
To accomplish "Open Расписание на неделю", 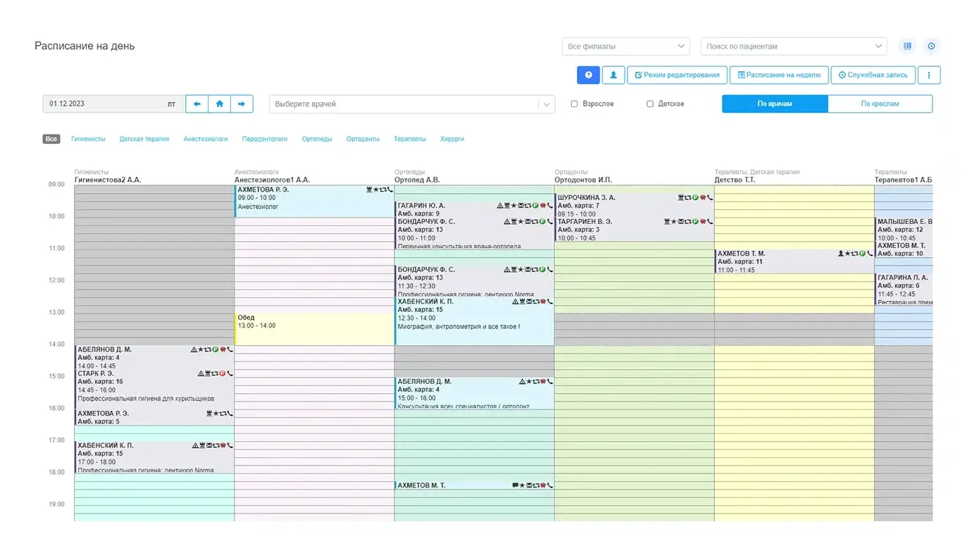I will [x=778, y=75].
